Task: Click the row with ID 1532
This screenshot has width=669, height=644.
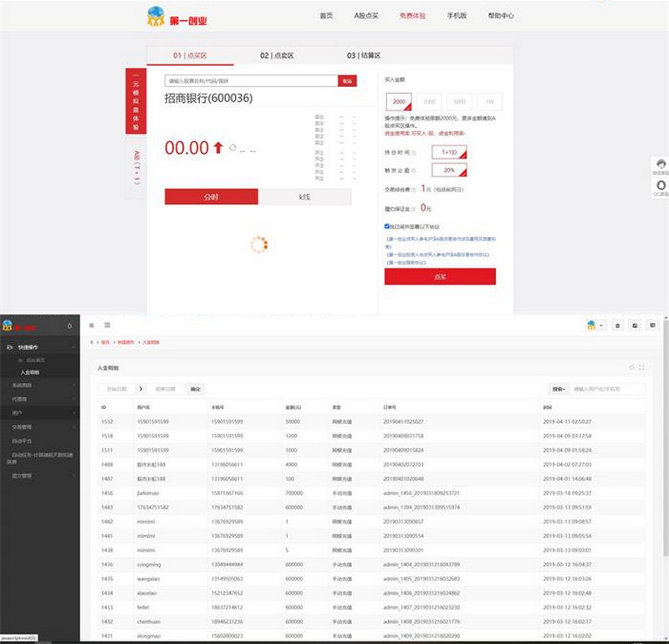Action: point(371,422)
